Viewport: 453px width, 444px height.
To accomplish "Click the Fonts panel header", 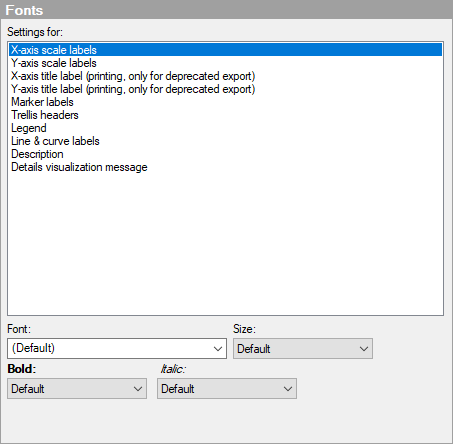I will tap(226, 10).
